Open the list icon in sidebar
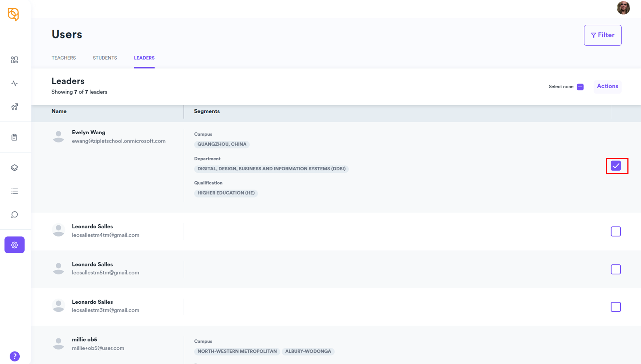641x364 pixels. click(x=14, y=191)
